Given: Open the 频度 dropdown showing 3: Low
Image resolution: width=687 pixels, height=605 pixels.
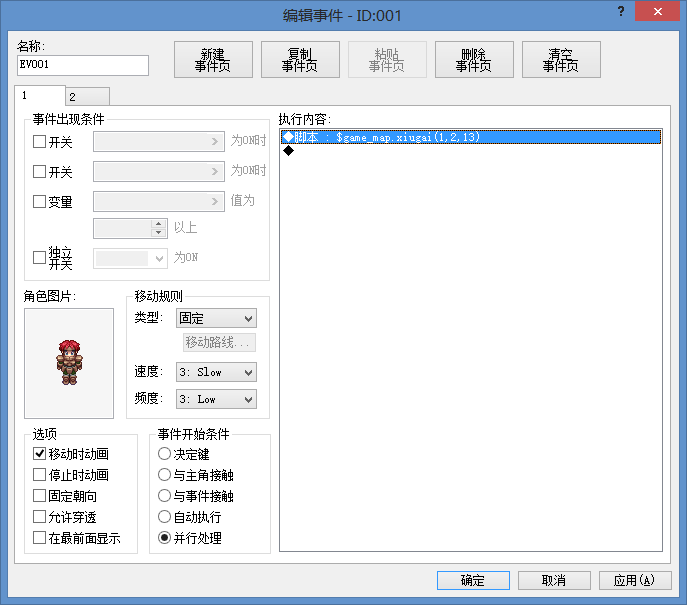Looking at the screenshot, I should pos(216,399).
